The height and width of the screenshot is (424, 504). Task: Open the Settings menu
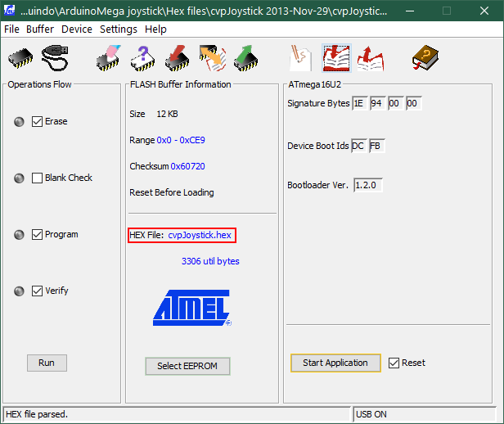(119, 29)
